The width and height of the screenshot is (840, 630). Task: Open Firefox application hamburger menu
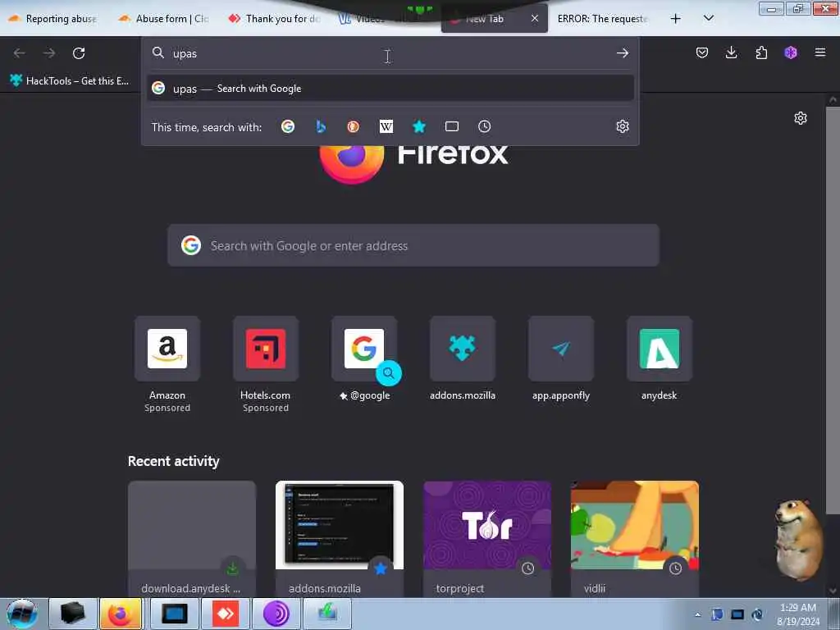pos(820,52)
